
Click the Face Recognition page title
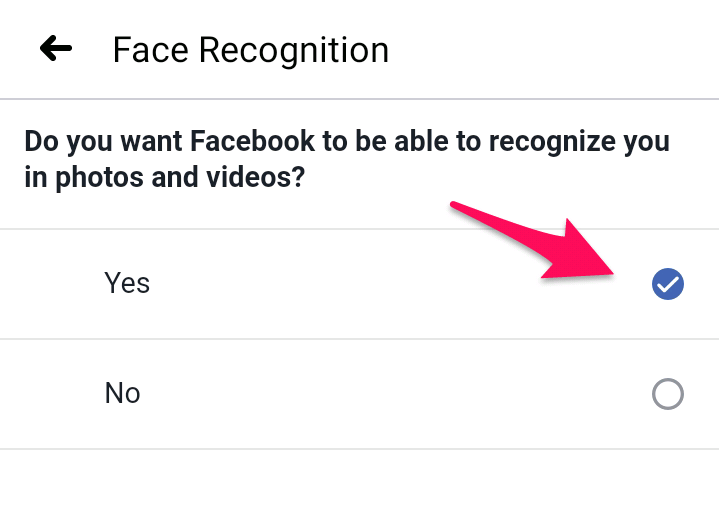[x=250, y=50]
